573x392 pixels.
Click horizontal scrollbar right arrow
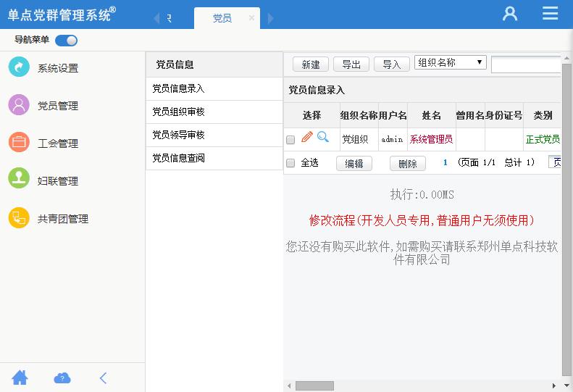[554, 385]
